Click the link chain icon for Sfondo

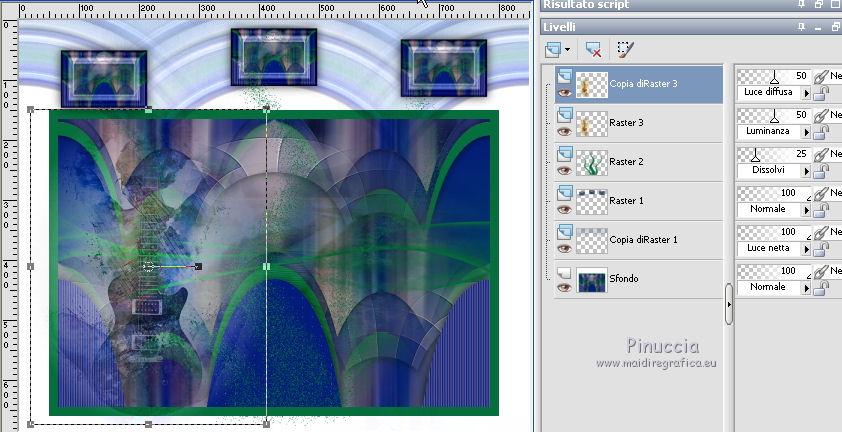(822, 271)
